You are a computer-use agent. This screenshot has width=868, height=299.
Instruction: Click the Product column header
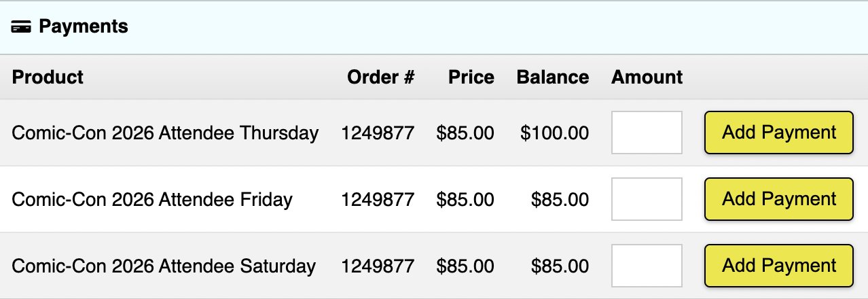[48, 77]
